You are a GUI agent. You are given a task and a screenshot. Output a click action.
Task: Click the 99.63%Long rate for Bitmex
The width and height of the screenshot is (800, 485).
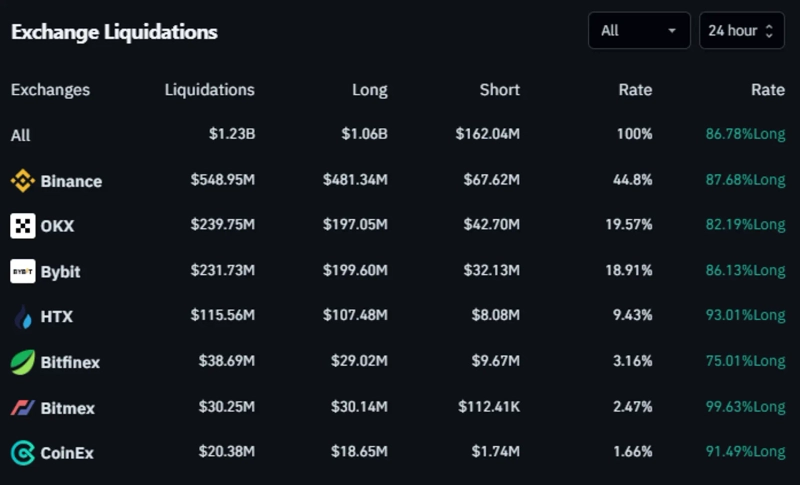(745, 408)
